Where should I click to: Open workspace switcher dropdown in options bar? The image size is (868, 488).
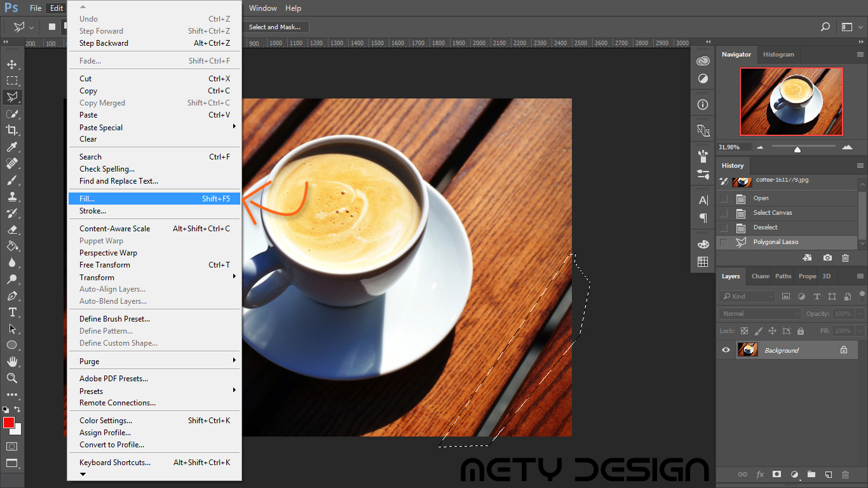851,27
